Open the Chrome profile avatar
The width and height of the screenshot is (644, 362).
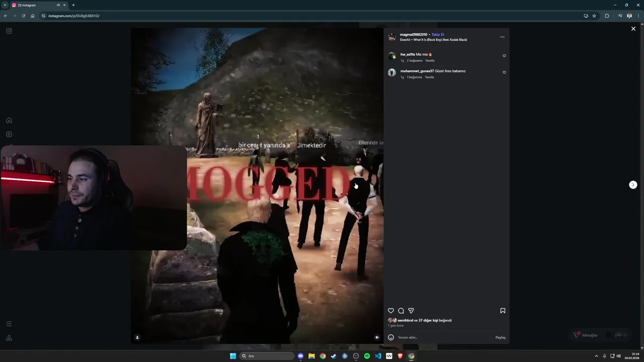click(629, 16)
